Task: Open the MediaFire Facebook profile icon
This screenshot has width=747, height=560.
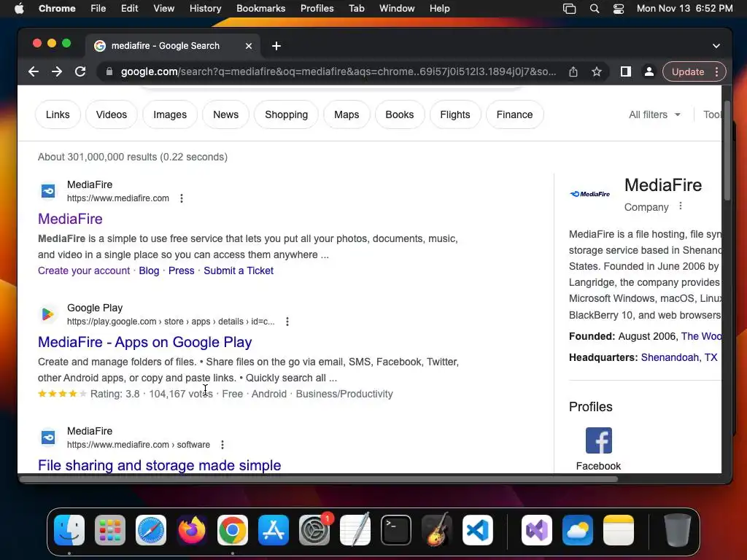Action: pos(599,440)
